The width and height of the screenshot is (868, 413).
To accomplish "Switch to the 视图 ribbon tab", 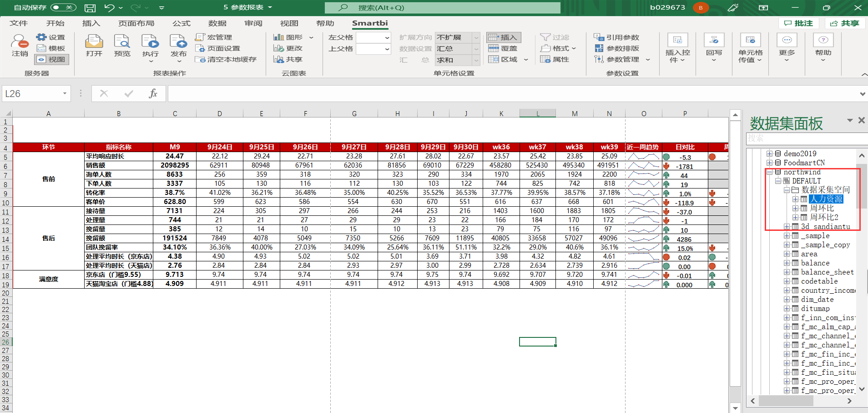I will point(289,23).
